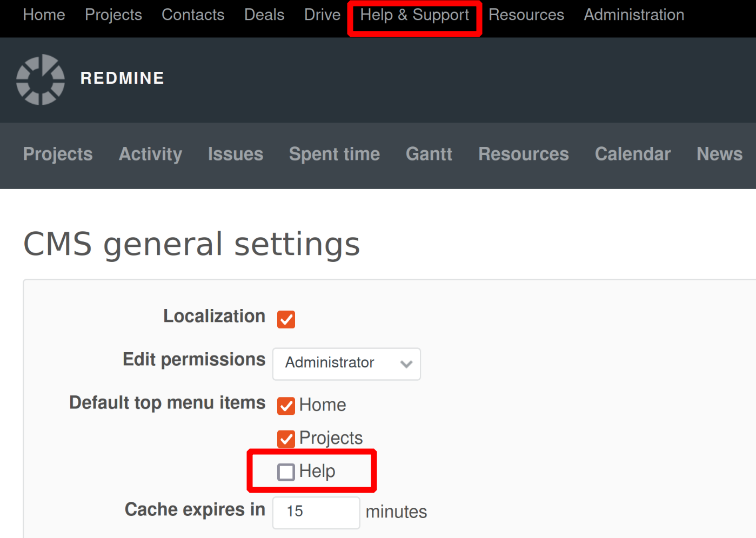Edit the cache expiration minutes field
Screen dimensions: 756x538
[x=316, y=512]
